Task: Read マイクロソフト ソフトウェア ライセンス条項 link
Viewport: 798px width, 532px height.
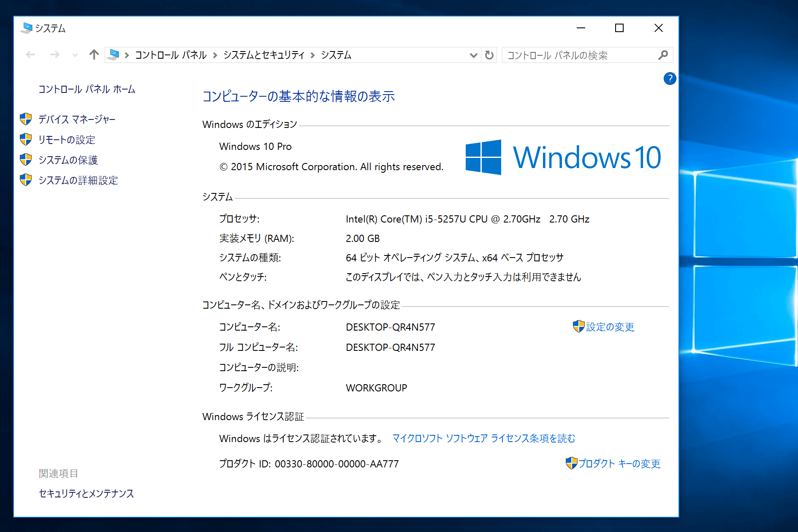Action: [x=483, y=438]
